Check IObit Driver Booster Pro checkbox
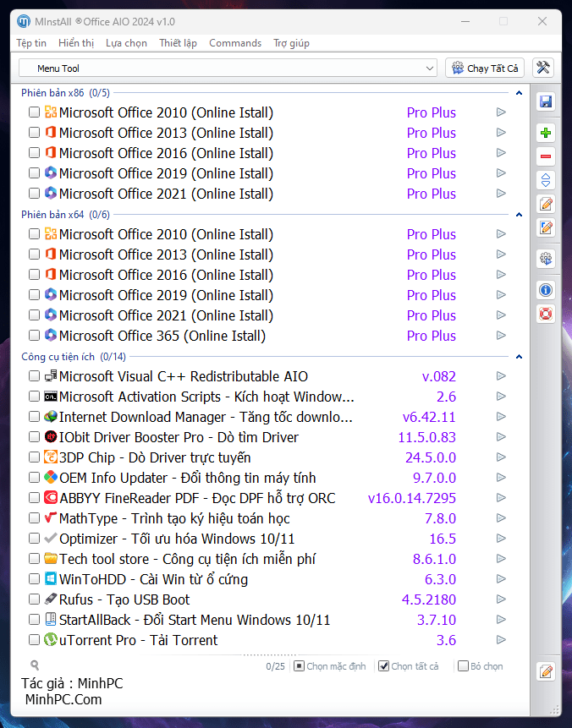Image resolution: width=572 pixels, height=728 pixels. pos(34,437)
